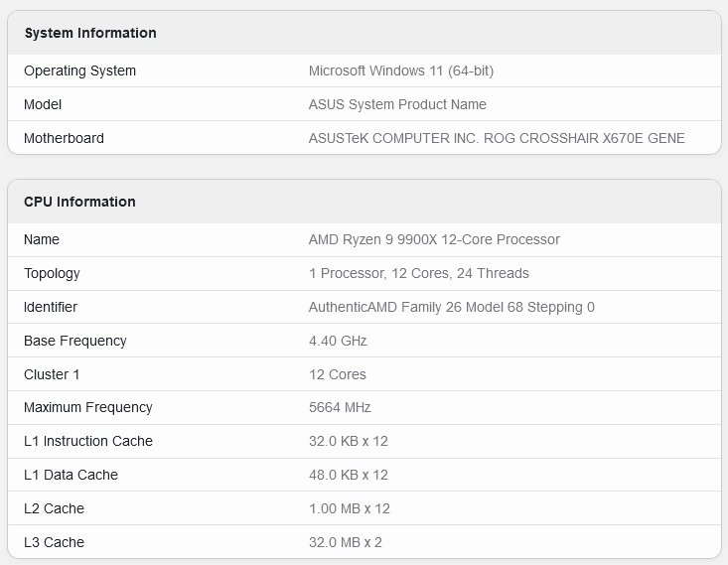Select the Topology label

point(52,274)
